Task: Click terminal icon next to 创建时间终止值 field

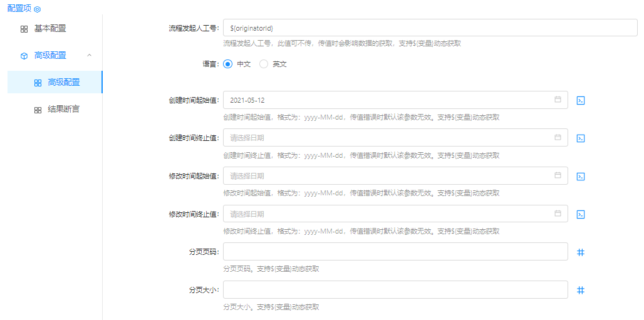Action: (x=580, y=138)
